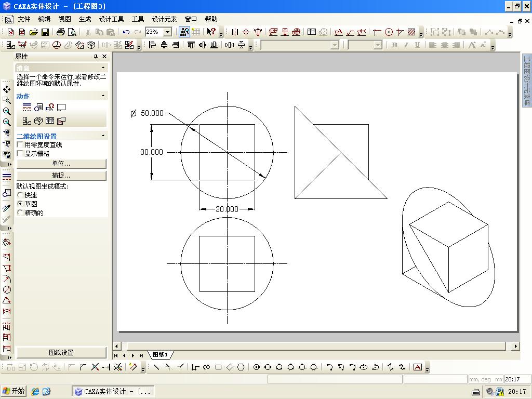
Task: Insert standard views using the first generate toolbar icon
Action: tap(10, 45)
